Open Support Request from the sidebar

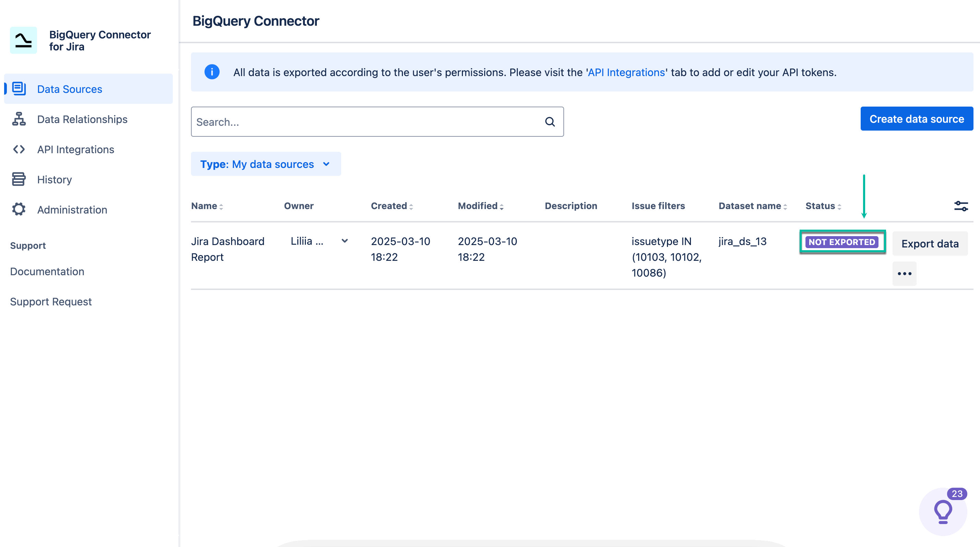[51, 302]
